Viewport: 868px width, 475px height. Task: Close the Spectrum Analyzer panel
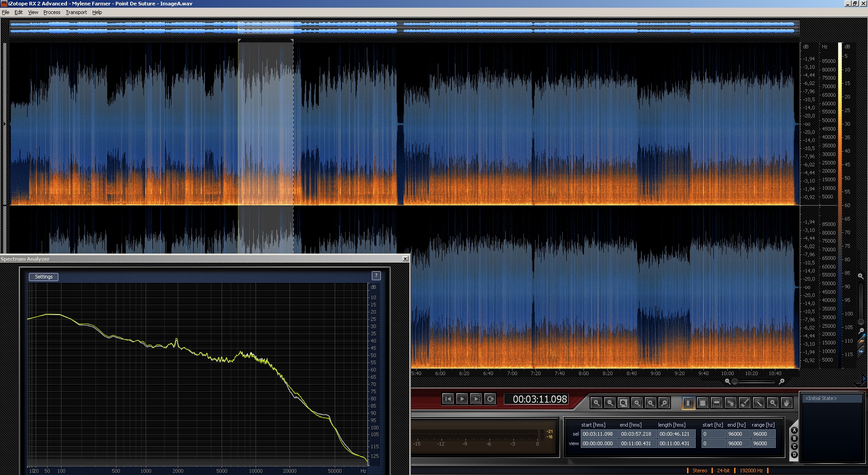(x=405, y=259)
